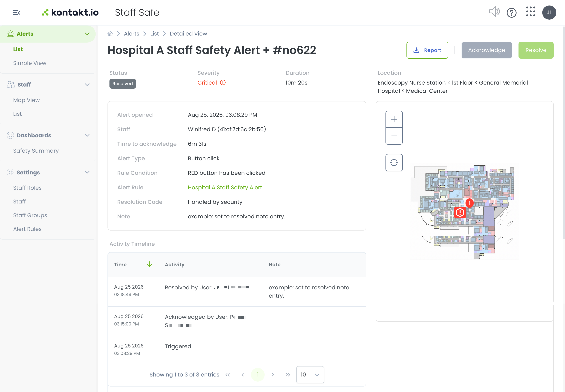565x392 pixels.
Task: Open the help question mark icon
Action: point(511,13)
